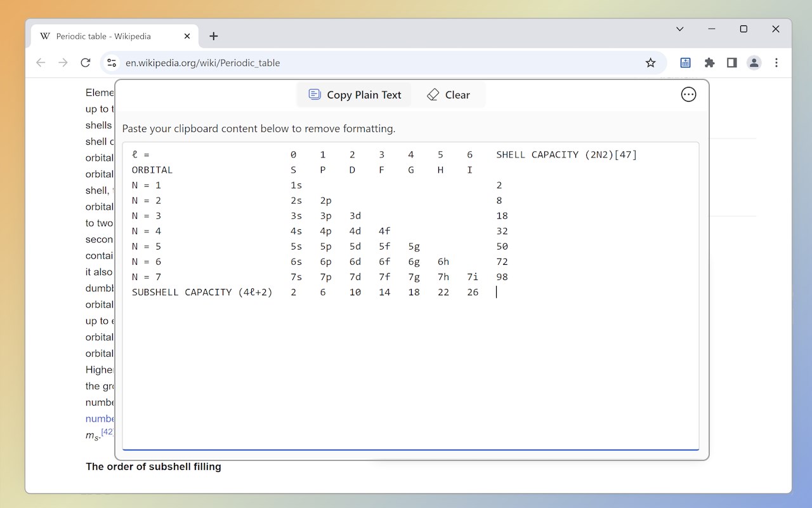The width and height of the screenshot is (812, 508).
Task: Select the Periodic table - Wikipedia tab
Action: click(x=114, y=36)
